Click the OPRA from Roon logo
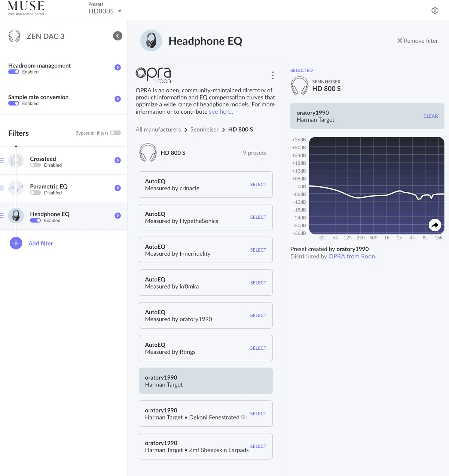The image size is (449, 476). 153,75
